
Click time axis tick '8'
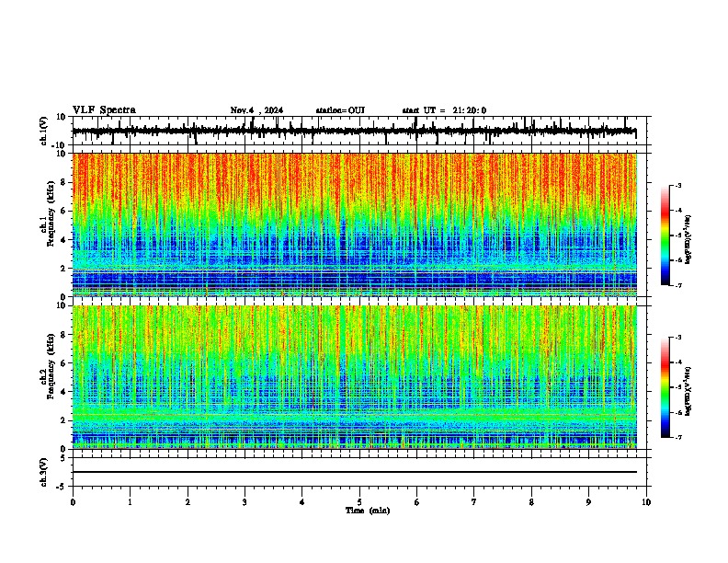pyautogui.click(x=531, y=502)
